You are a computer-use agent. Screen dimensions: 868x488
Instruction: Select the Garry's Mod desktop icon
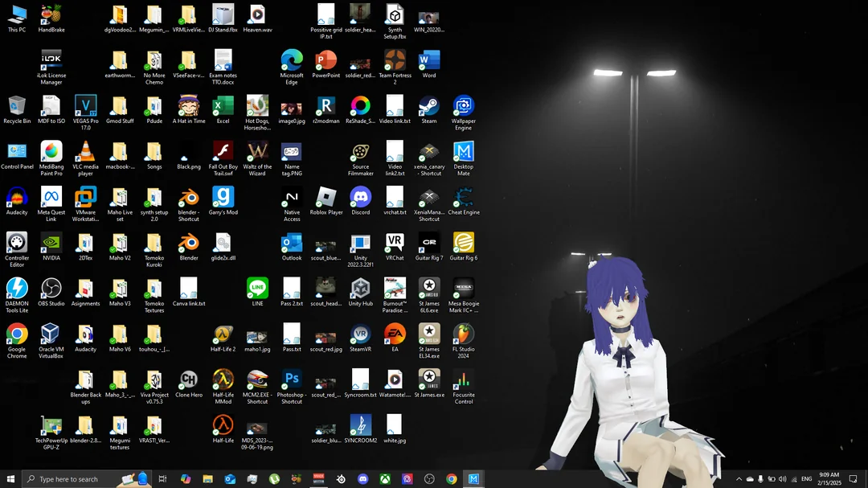coord(223,200)
